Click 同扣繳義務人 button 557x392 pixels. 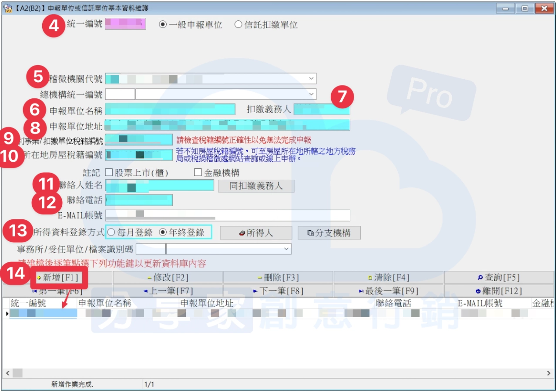coord(256,186)
